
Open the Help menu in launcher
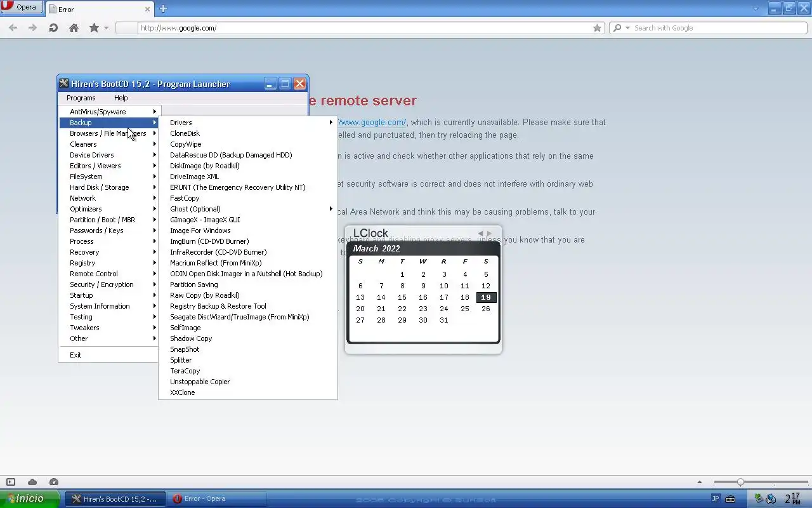point(121,98)
